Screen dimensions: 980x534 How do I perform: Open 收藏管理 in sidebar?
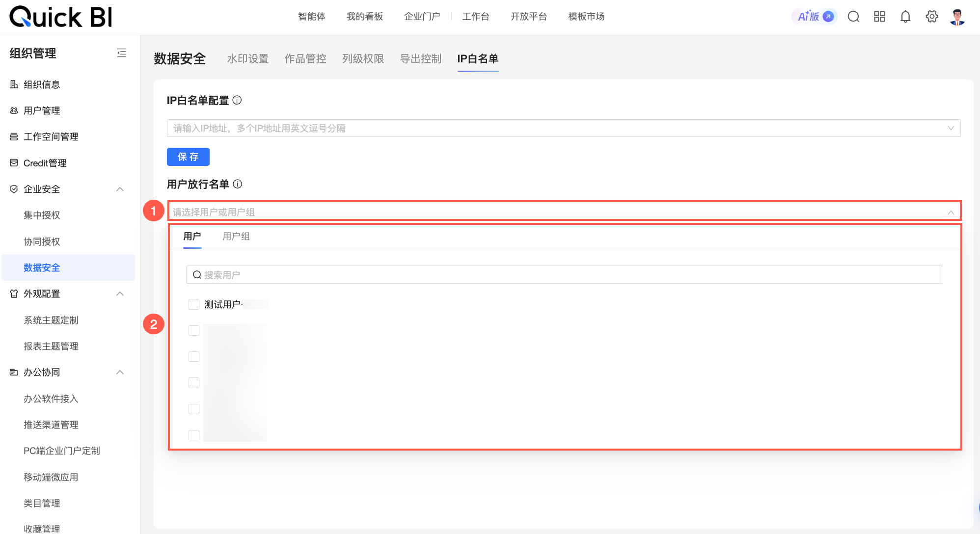pyautogui.click(x=42, y=529)
